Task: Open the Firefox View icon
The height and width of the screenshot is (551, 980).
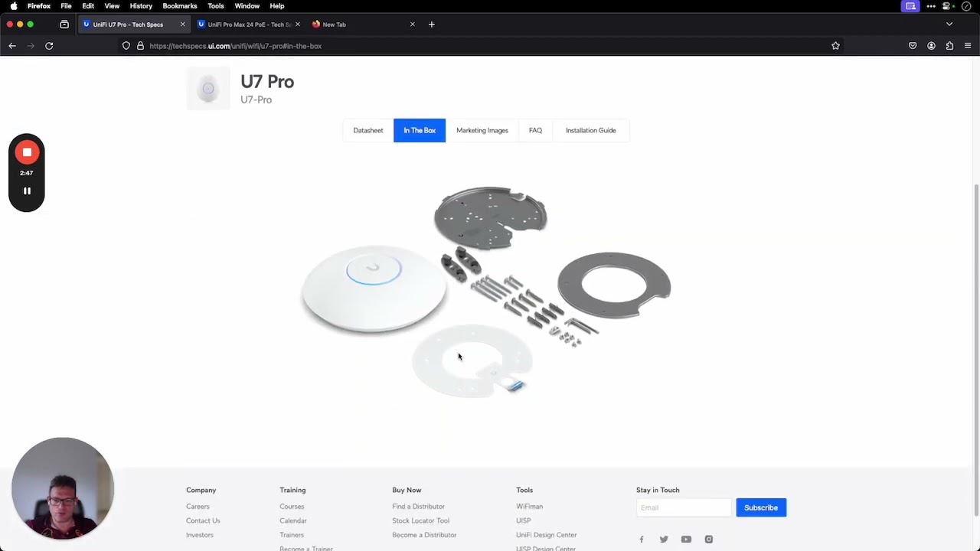Action: (64, 24)
